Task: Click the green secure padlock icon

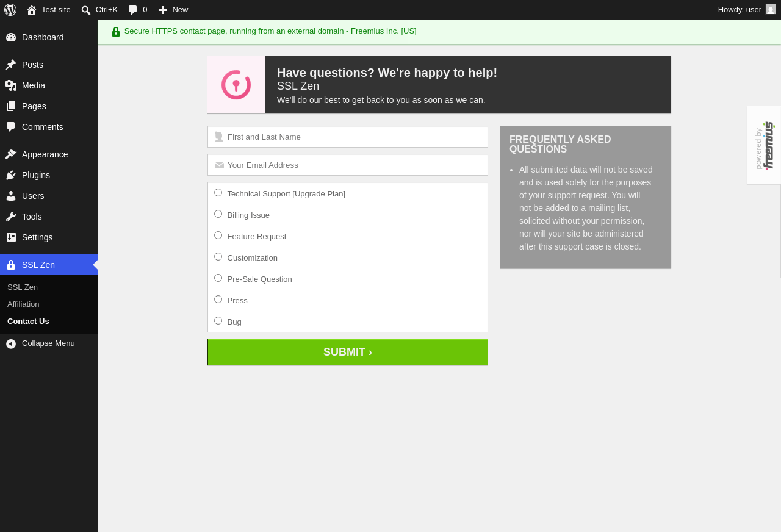Action: pos(116,32)
